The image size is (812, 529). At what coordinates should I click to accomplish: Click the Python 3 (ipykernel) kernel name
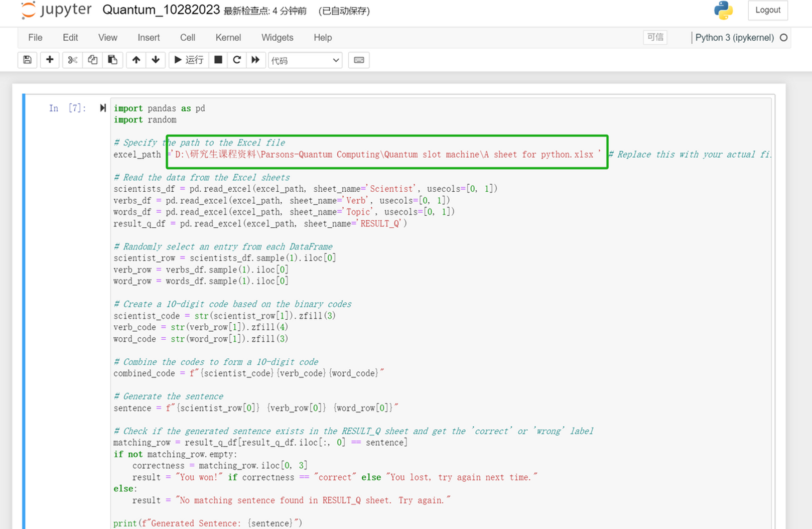pyautogui.click(x=734, y=38)
